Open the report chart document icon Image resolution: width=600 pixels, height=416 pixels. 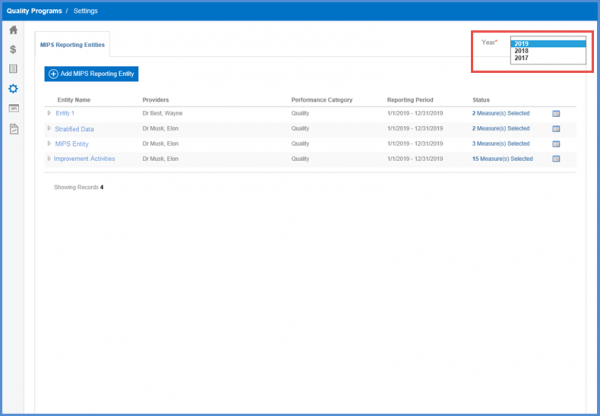(x=14, y=129)
